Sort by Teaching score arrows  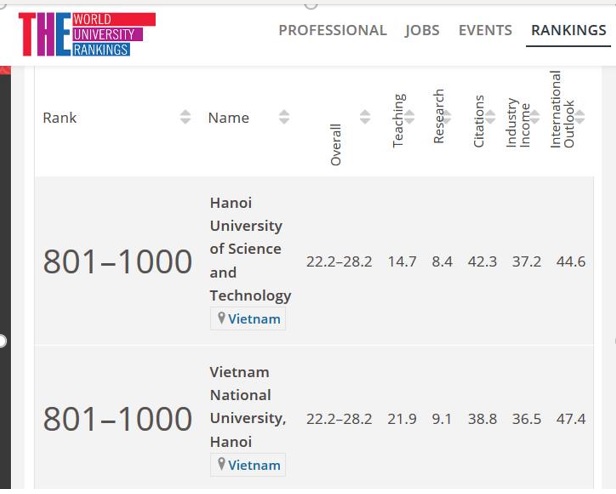(409, 117)
